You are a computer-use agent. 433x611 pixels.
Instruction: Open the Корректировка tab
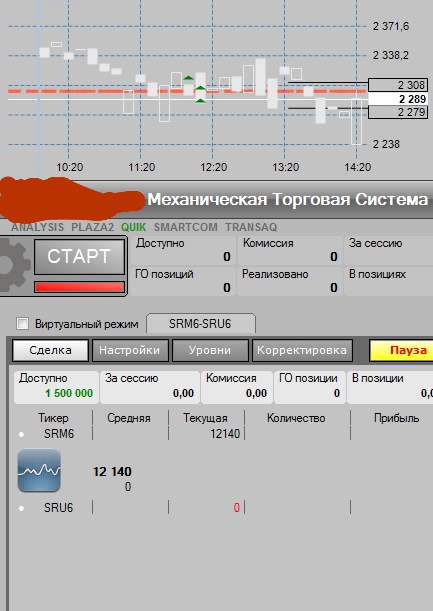(x=302, y=350)
